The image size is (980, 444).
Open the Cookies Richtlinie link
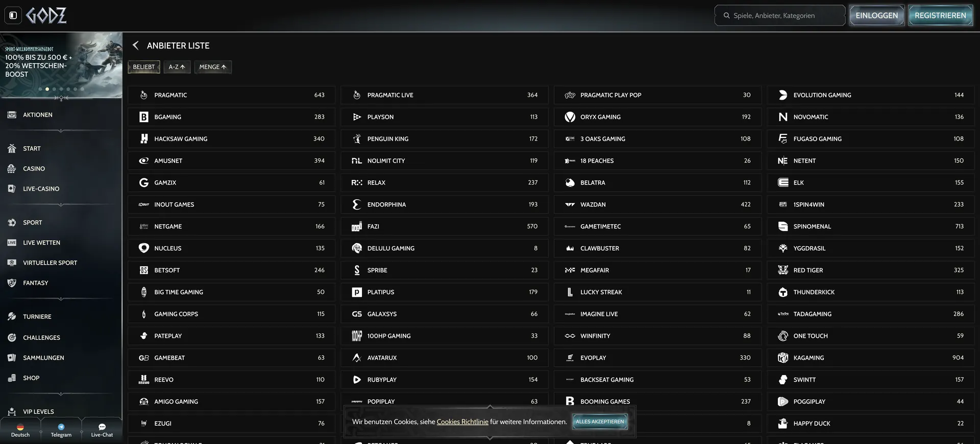pos(462,422)
